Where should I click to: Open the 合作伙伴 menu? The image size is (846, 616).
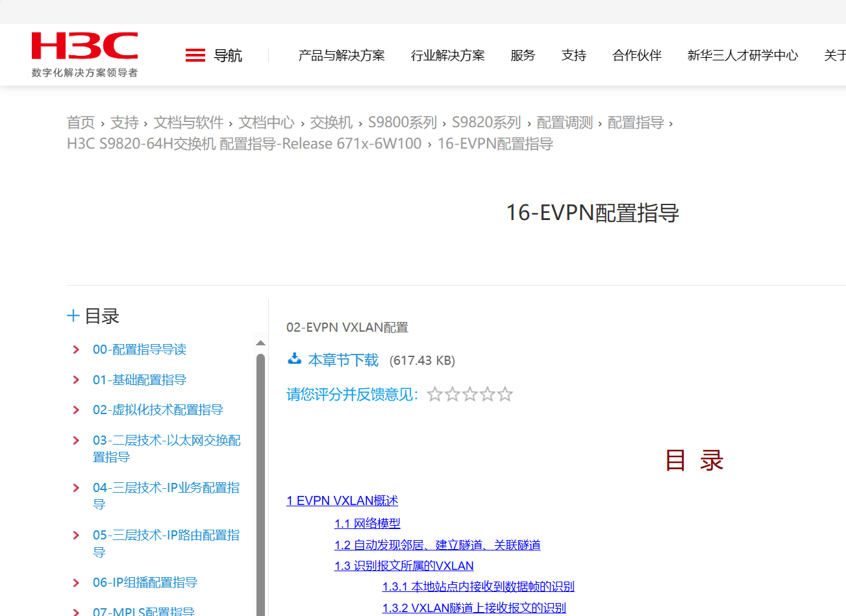637,56
